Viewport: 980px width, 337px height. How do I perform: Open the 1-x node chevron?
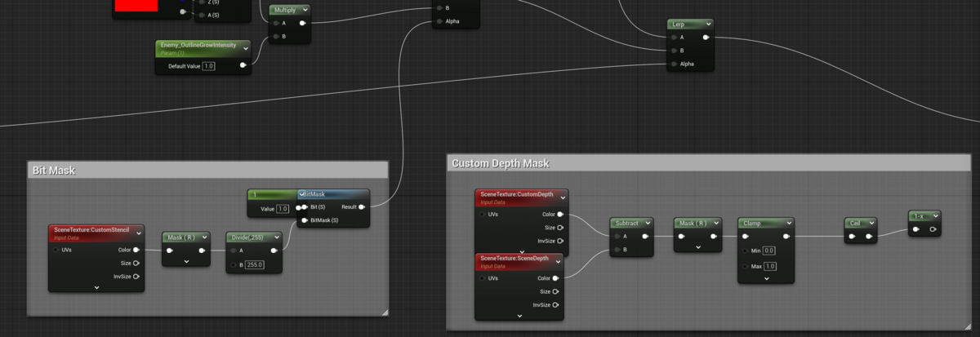935,216
